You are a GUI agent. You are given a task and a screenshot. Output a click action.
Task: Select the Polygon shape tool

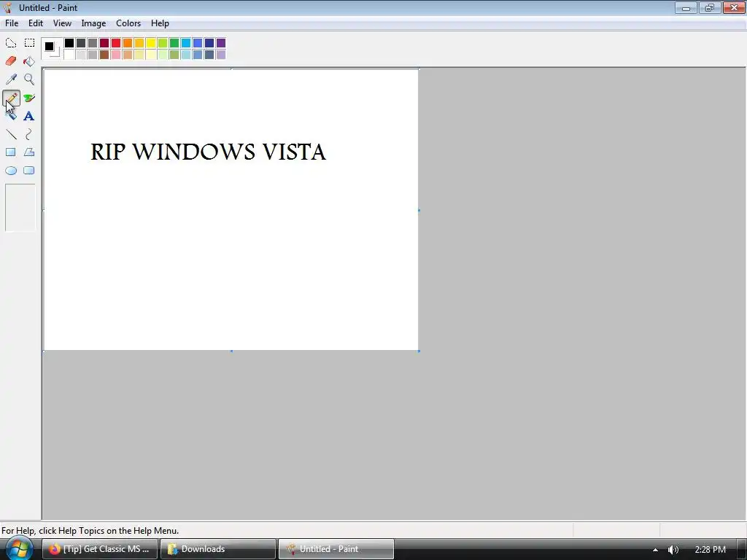[x=29, y=152]
